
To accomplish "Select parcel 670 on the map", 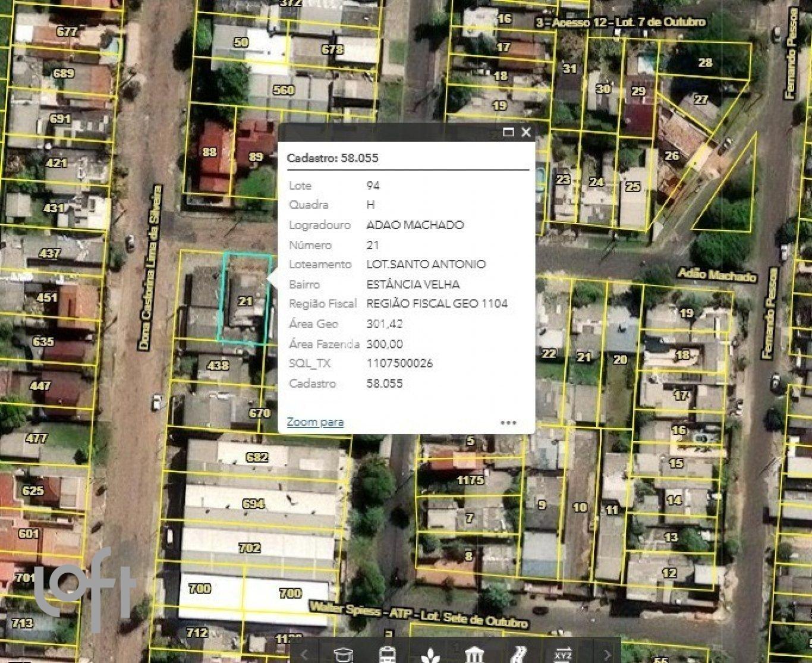I will 260,413.
